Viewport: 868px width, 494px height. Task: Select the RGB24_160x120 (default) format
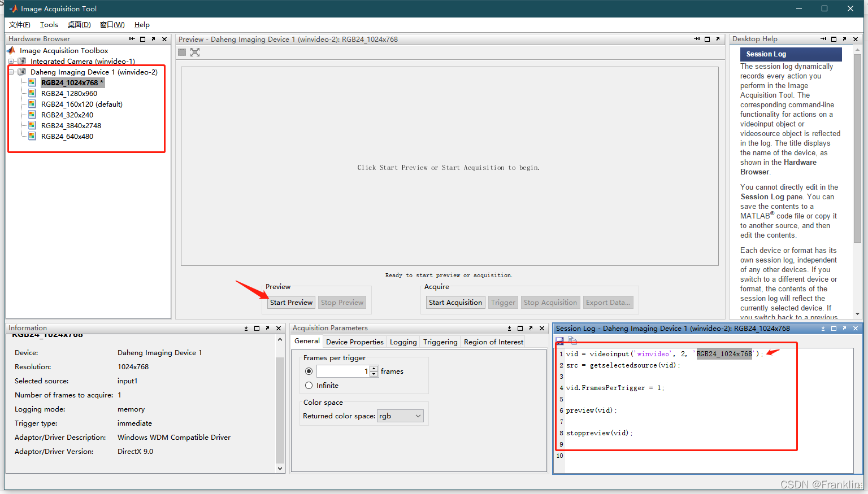point(81,104)
